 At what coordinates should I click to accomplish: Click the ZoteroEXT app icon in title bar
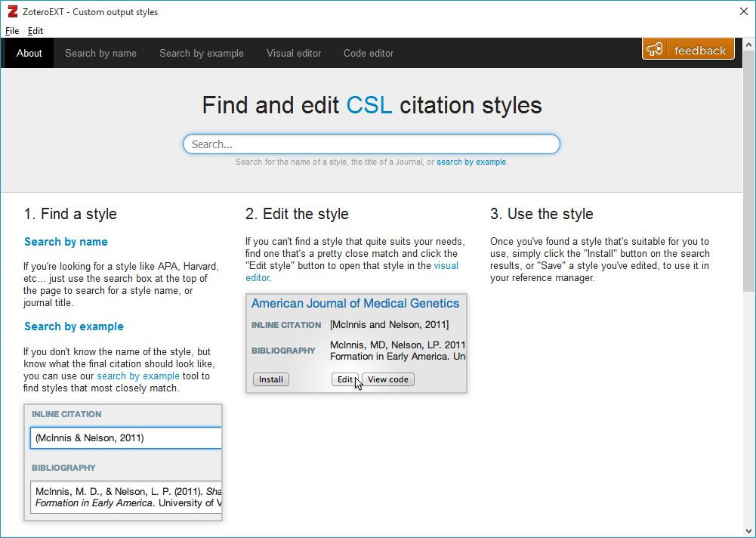click(13, 11)
